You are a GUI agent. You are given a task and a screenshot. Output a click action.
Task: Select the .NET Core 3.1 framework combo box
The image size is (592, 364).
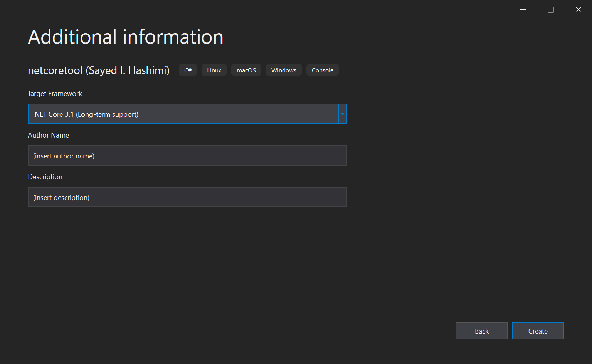coord(187,114)
